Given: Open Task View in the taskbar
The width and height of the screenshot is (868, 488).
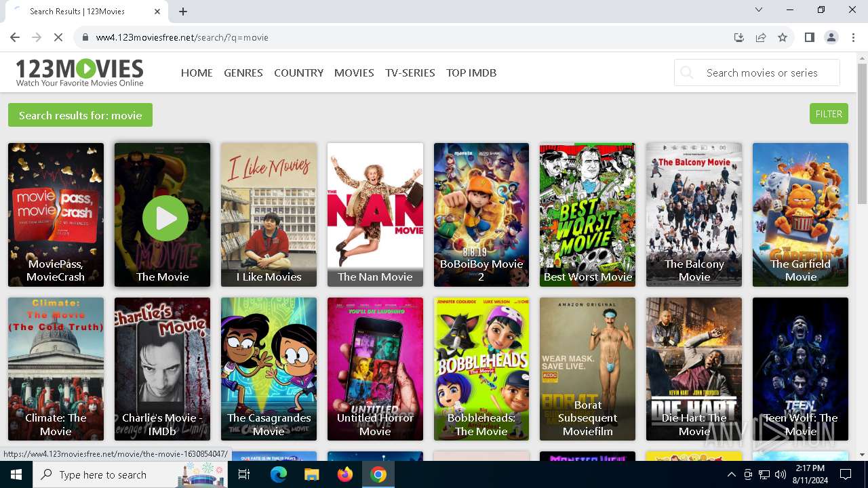Looking at the screenshot, I should [244, 474].
